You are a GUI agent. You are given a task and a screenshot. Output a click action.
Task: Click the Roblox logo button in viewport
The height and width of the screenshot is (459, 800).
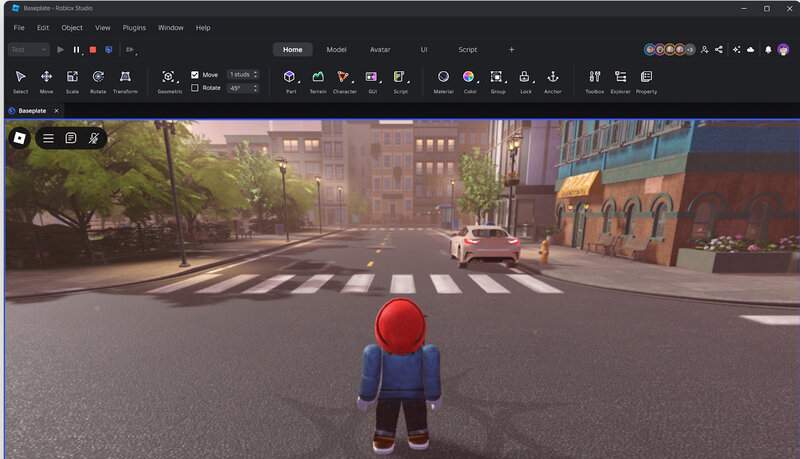(x=19, y=138)
